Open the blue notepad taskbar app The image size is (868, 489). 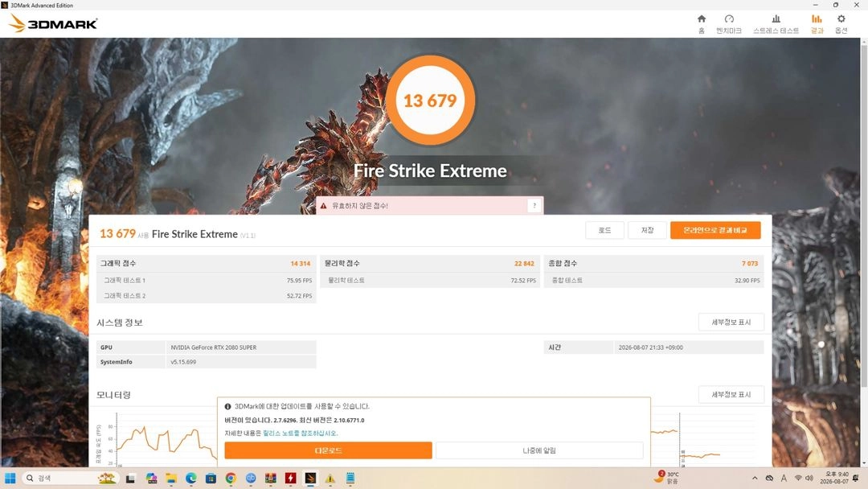(x=350, y=479)
